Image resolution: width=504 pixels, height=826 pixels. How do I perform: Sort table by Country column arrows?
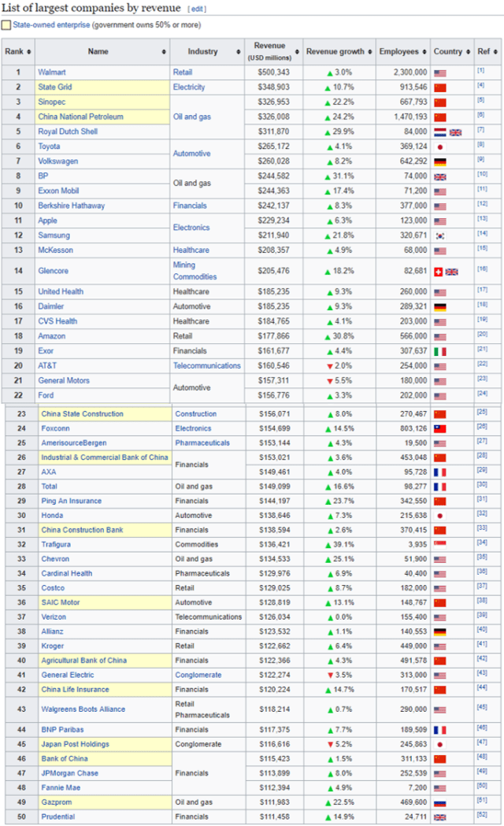pyautogui.click(x=469, y=52)
